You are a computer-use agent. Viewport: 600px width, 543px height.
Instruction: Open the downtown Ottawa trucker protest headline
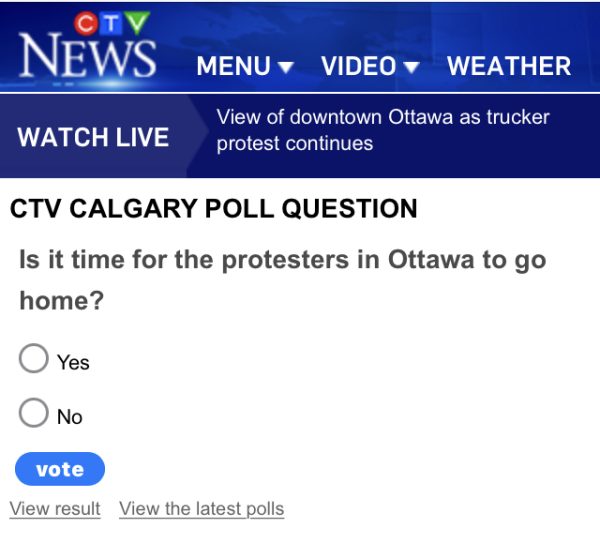click(383, 130)
